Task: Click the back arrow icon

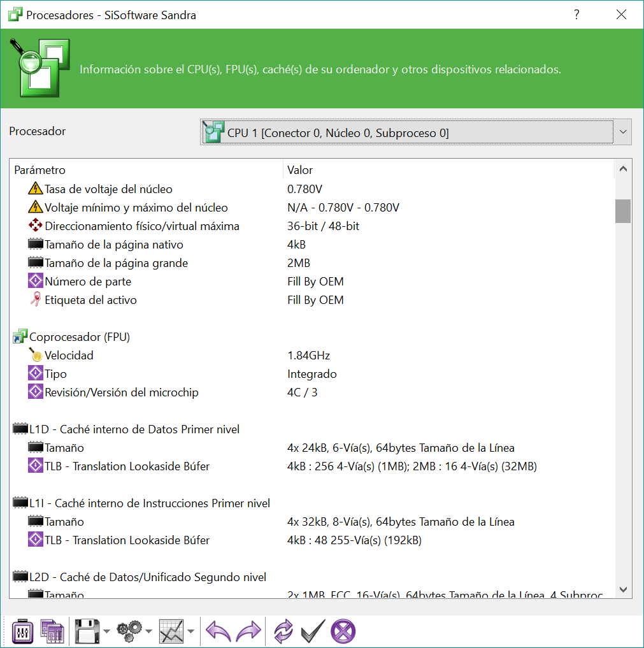Action: [218, 631]
